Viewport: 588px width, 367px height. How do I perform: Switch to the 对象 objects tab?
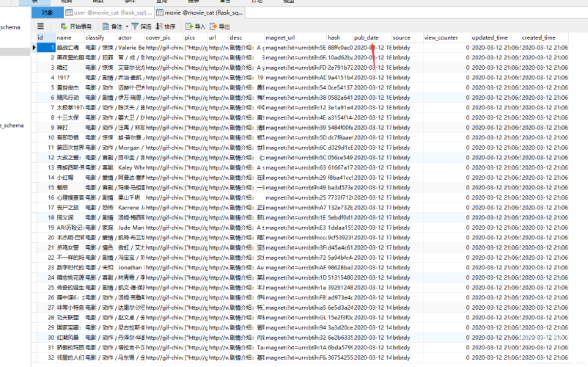[x=47, y=12]
